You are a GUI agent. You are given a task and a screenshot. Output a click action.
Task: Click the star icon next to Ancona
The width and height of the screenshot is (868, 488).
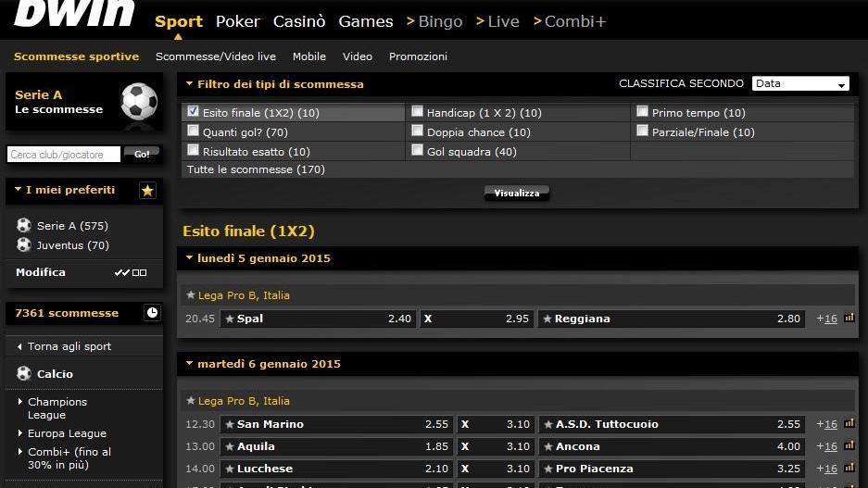pos(548,446)
